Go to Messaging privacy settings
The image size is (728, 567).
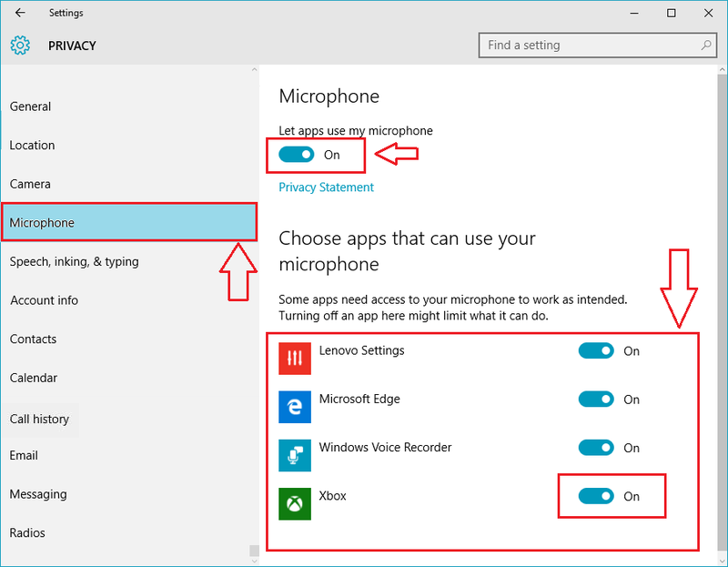click(x=129, y=494)
